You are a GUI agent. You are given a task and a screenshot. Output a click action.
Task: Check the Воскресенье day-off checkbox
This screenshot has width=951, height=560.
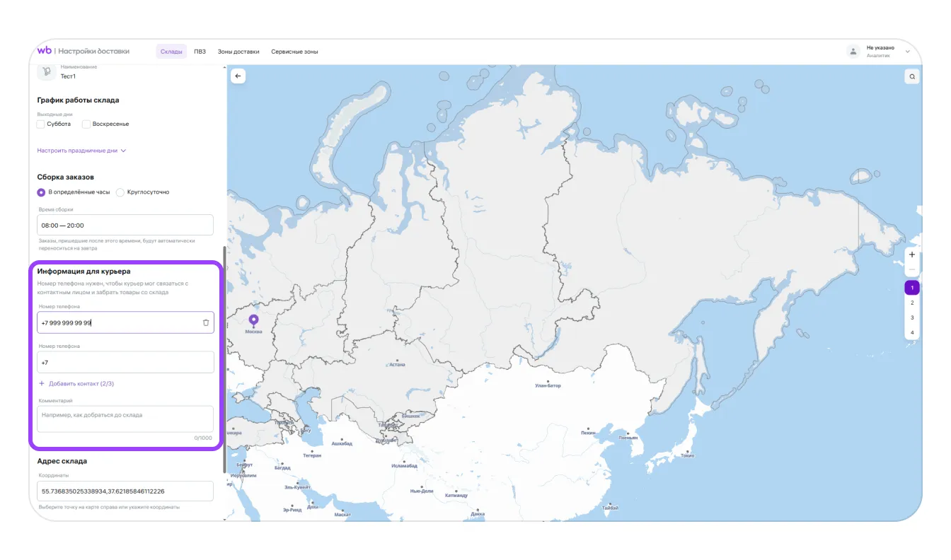(86, 124)
